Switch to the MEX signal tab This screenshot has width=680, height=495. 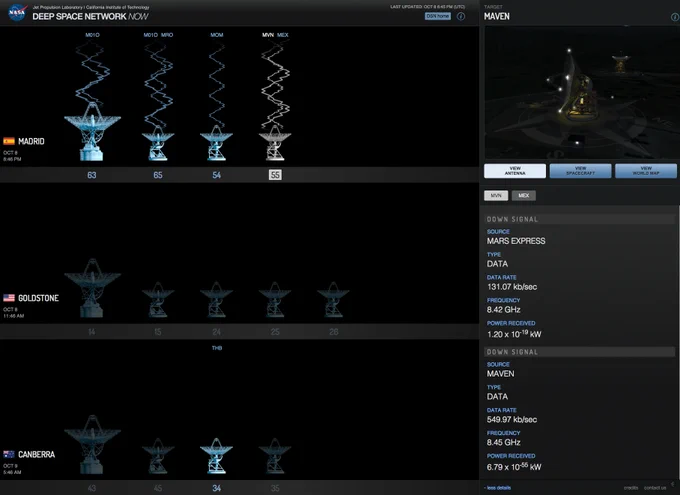coord(523,196)
